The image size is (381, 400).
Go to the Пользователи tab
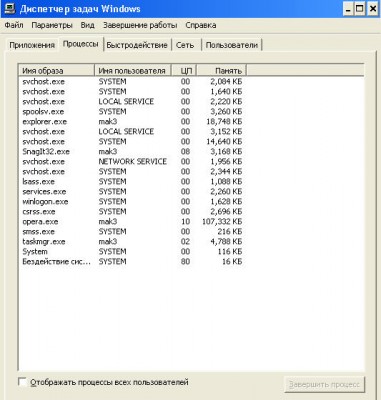pyautogui.click(x=232, y=45)
